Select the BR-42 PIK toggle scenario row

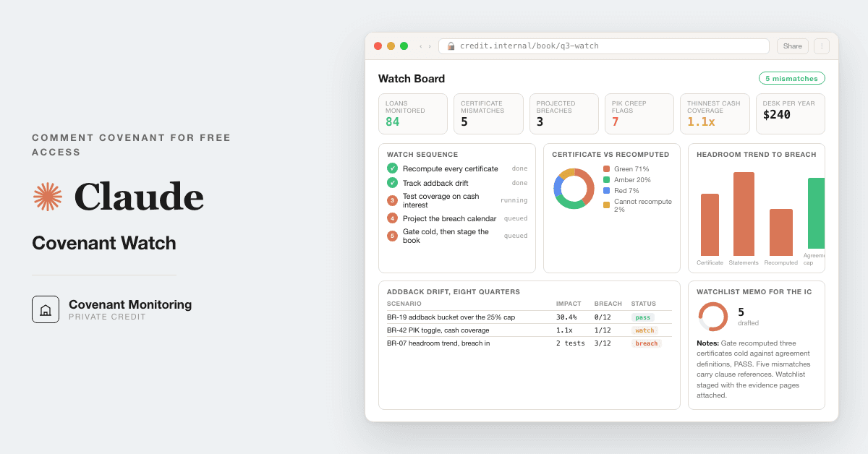[x=529, y=330]
